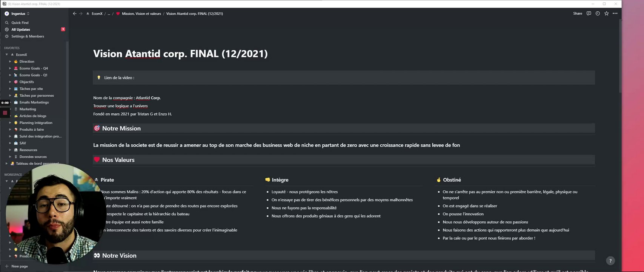Open Mission, Vision et valeurs breadcrumb
Viewport: 644px width, 272px height.
(x=141, y=14)
